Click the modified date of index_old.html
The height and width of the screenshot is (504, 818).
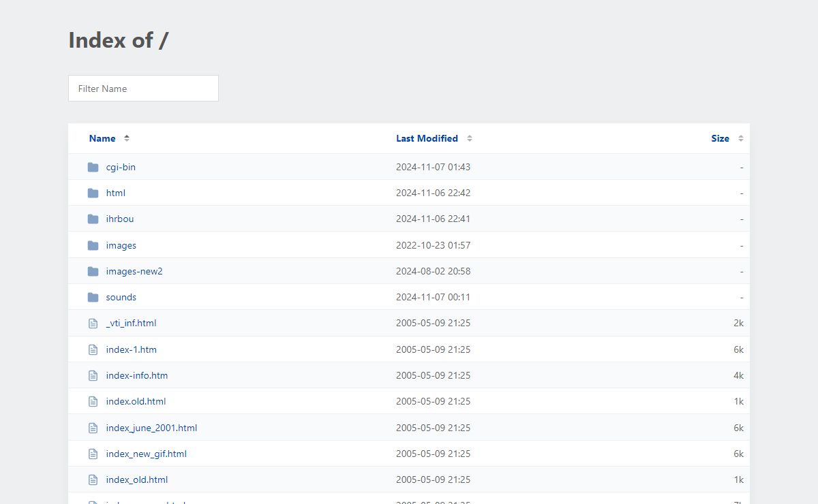[433, 479]
